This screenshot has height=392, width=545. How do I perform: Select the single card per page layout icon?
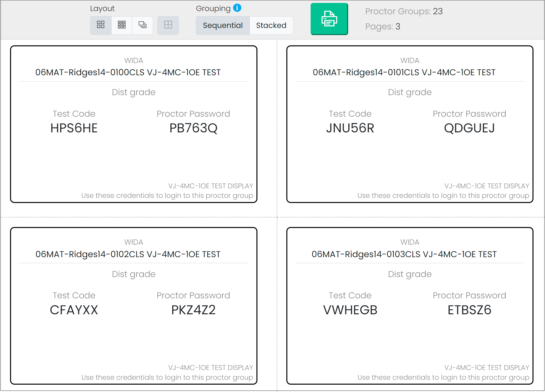[x=168, y=25]
